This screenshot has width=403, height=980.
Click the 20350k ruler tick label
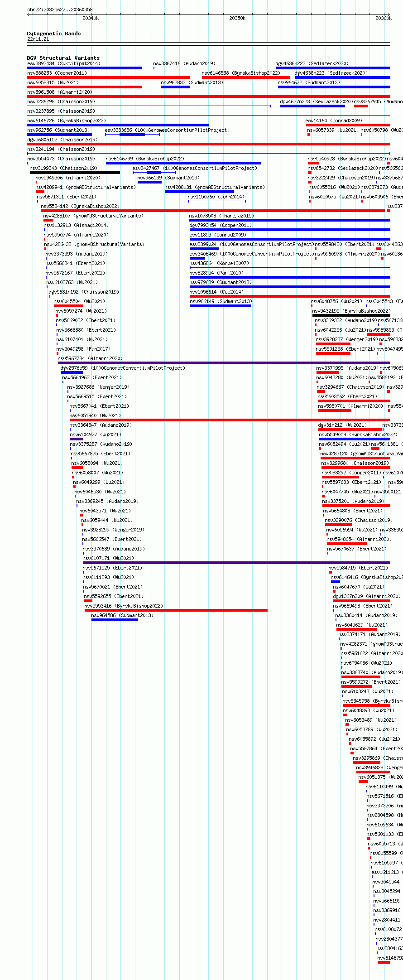(x=237, y=18)
